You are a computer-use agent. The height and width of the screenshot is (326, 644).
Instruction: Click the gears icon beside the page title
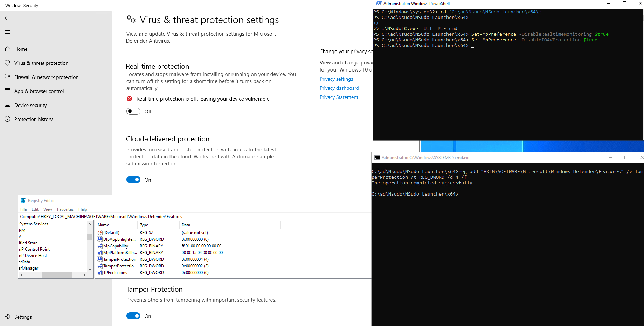click(x=131, y=19)
